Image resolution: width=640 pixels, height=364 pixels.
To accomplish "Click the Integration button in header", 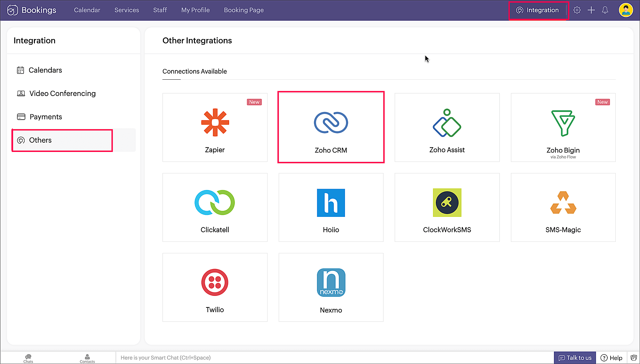I will click(538, 10).
